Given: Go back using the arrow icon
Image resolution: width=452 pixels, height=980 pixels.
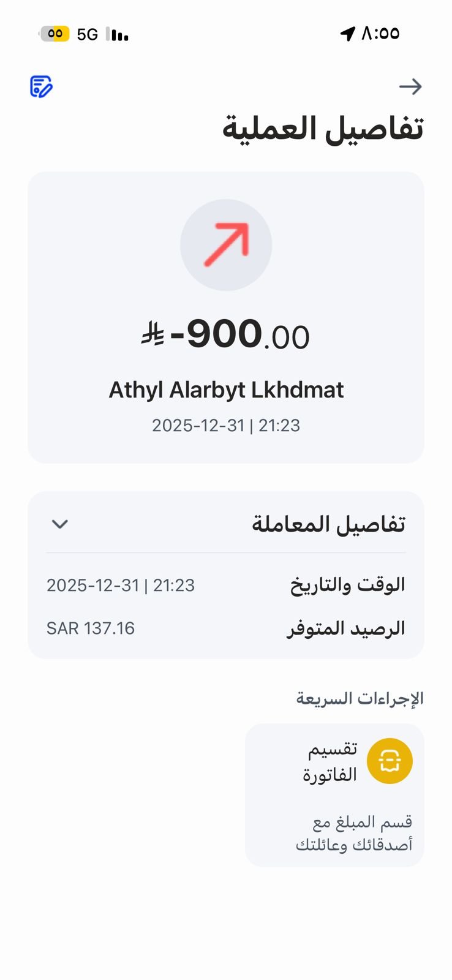Looking at the screenshot, I should (x=410, y=86).
